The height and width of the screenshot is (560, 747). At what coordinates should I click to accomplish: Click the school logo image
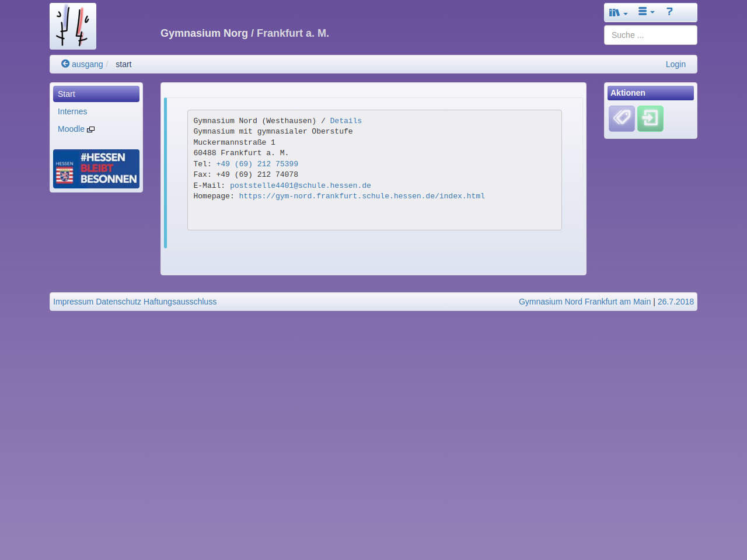73,26
